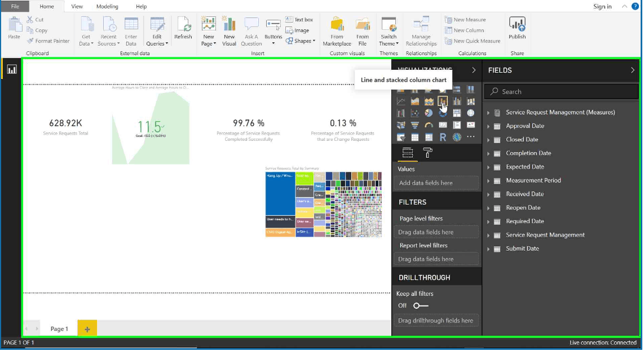The image size is (644, 351).
Task: Open the File menu
Action: [15, 6]
